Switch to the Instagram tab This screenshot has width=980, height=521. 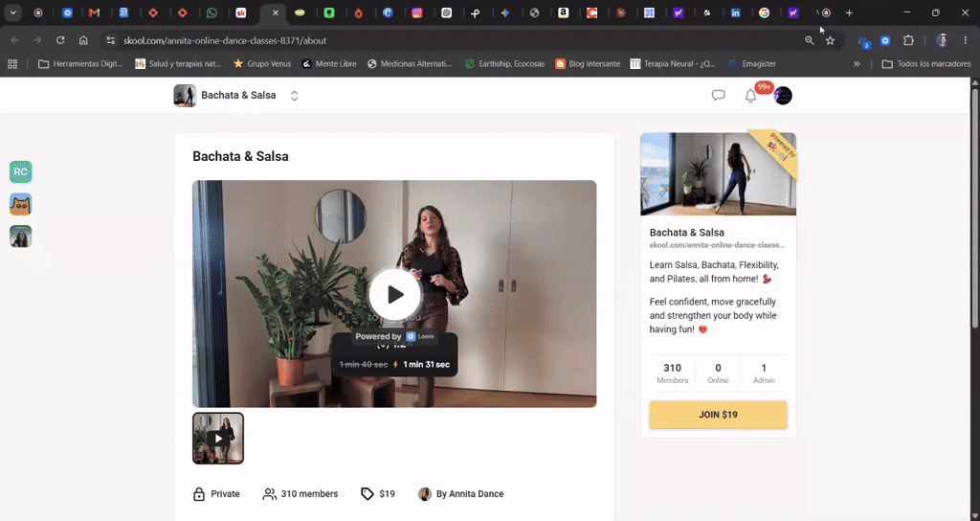(x=417, y=12)
